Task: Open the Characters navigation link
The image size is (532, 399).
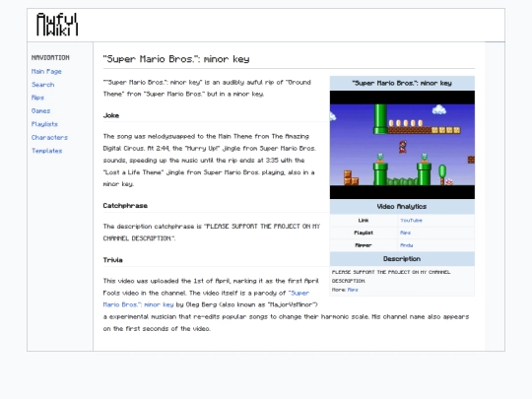Action: (x=49, y=137)
